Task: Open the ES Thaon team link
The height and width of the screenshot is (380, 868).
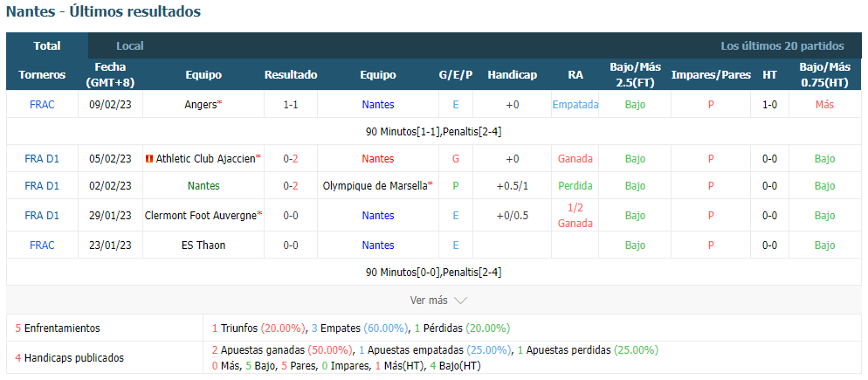Action: click(203, 245)
